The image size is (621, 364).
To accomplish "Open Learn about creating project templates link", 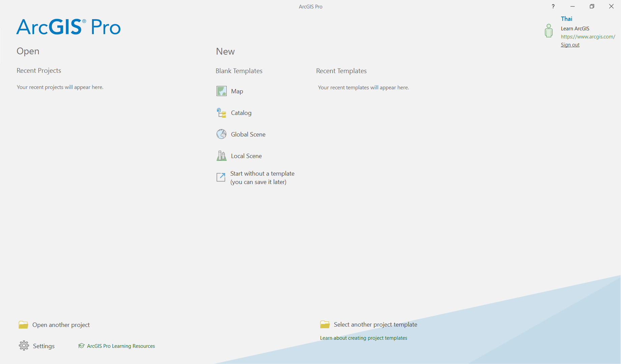I will click(364, 338).
